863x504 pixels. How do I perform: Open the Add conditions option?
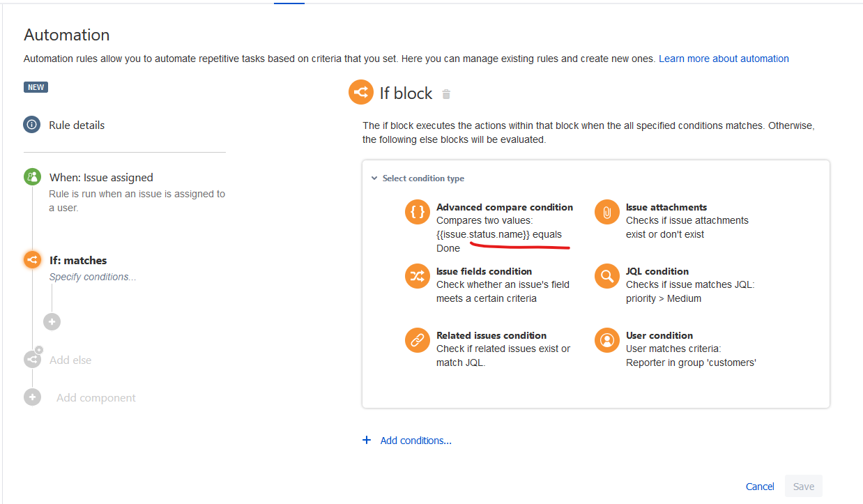(415, 441)
